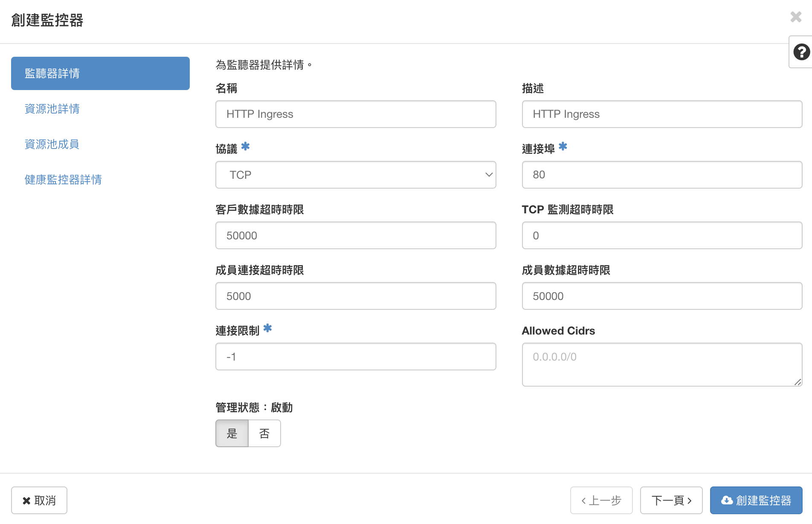Click the 連接限制 connection limit field
This screenshot has width=812, height=524.
355,357
